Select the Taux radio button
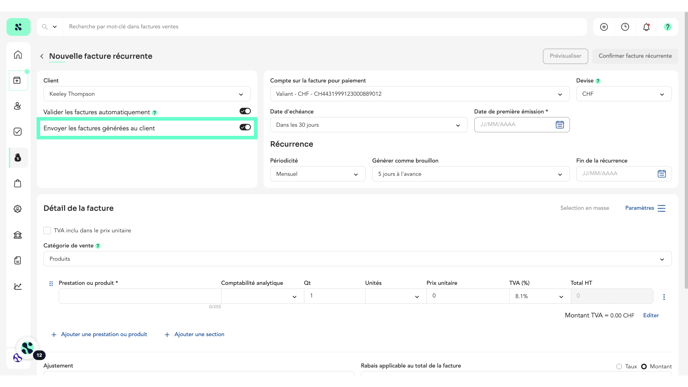688x387 pixels. (x=619, y=366)
